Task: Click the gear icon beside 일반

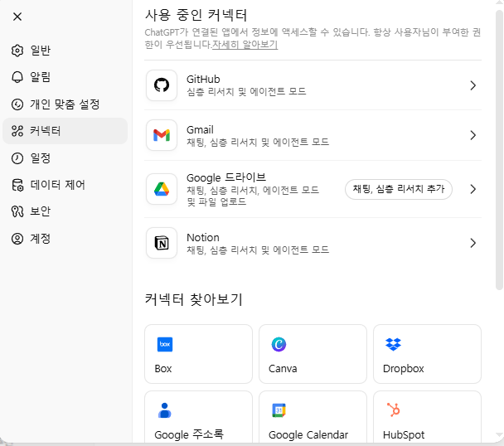Action: (17, 51)
